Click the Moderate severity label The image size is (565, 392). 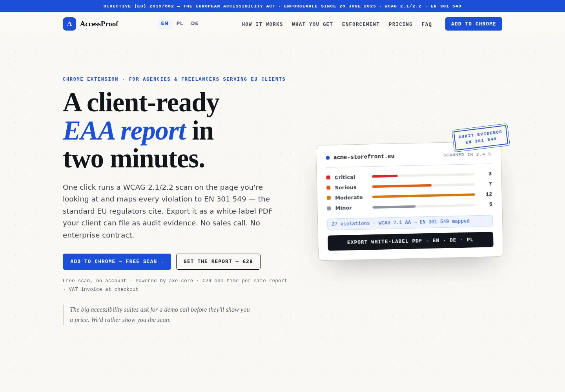(x=349, y=198)
